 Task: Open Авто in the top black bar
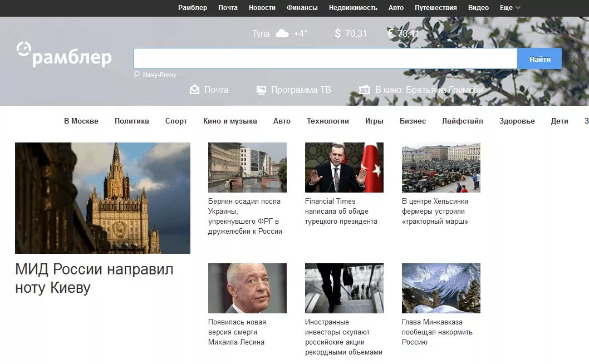396,7
